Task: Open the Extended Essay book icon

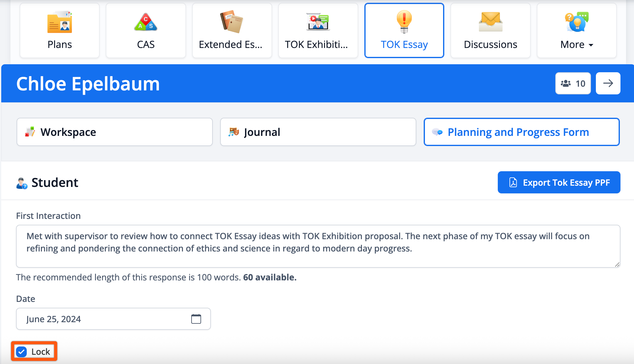Action: tap(232, 22)
